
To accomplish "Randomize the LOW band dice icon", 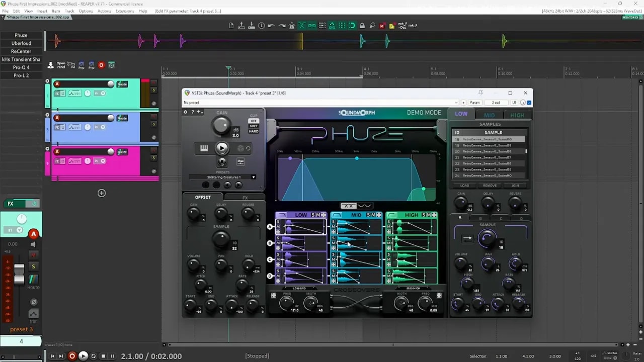I will (324, 215).
